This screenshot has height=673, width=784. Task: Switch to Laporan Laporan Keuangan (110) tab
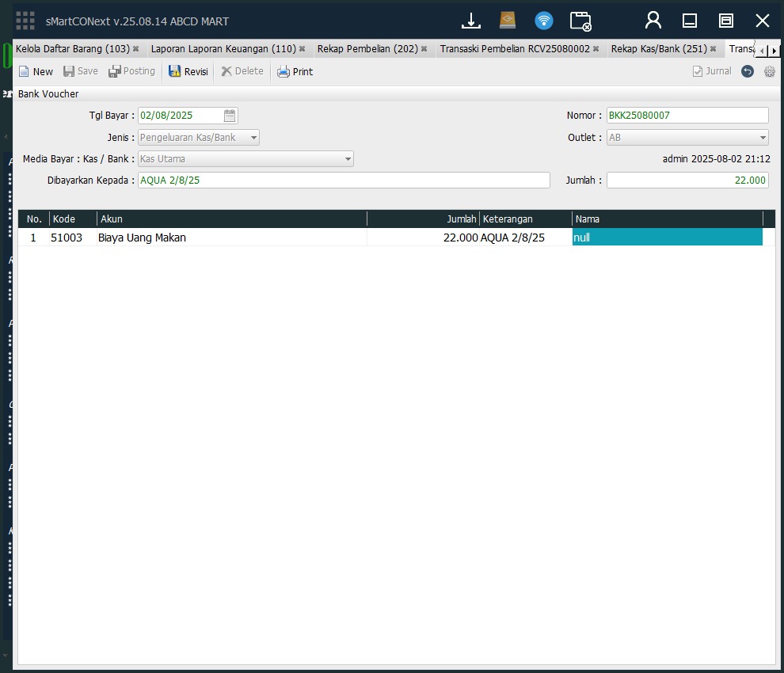coord(223,49)
